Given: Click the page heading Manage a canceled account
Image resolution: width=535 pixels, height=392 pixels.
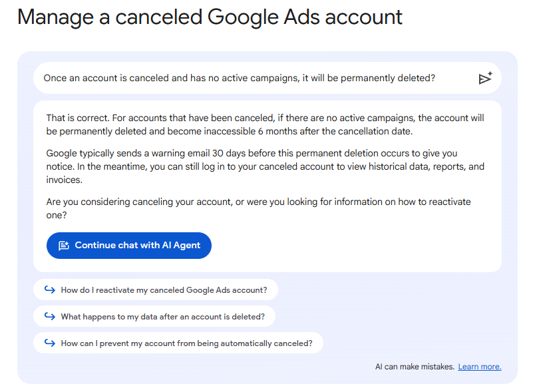Looking at the screenshot, I should point(209,17).
